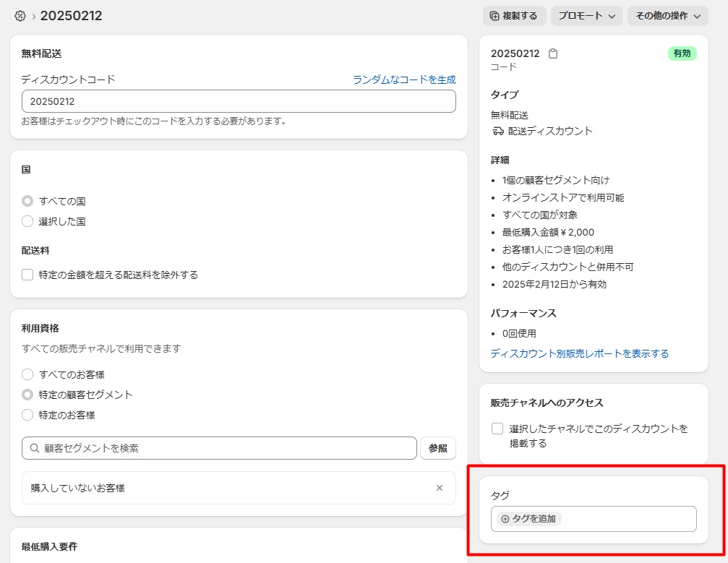This screenshot has width=728, height=563.
Task: Click the search magnifier in segment field
Action: [35, 448]
